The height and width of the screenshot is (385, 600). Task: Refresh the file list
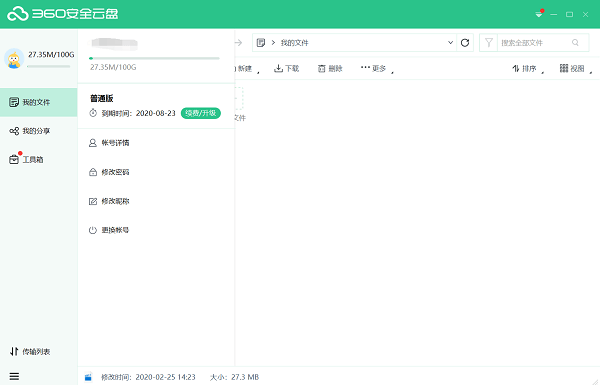pyautogui.click(x=465, y=42)
